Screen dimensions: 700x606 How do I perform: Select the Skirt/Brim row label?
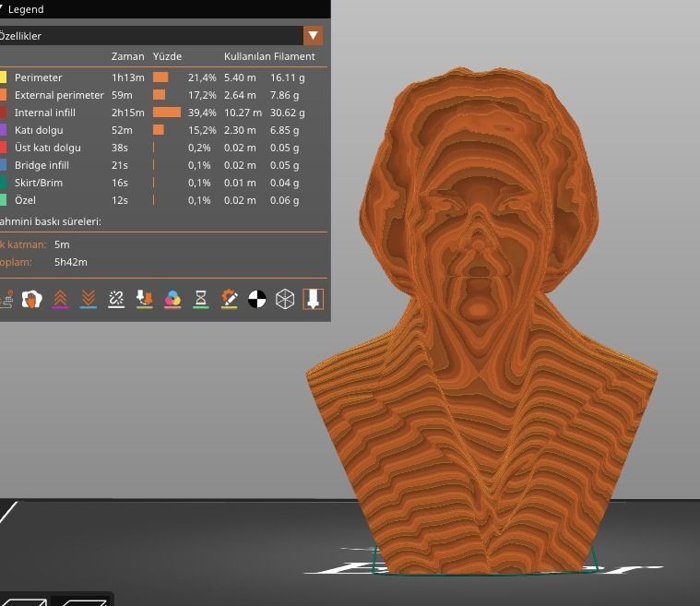click(x=39, y=183)
